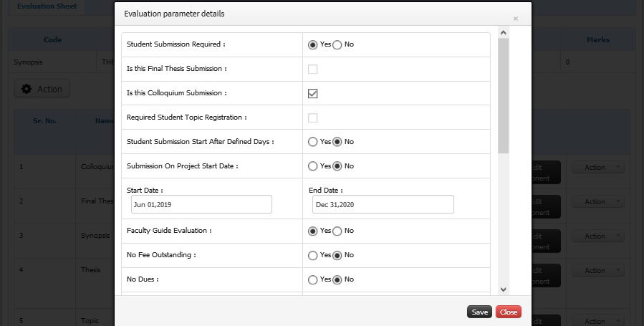Open the Evaluation Sheet tab
Screen dimensions: 644x326
[x=47, y=6]
